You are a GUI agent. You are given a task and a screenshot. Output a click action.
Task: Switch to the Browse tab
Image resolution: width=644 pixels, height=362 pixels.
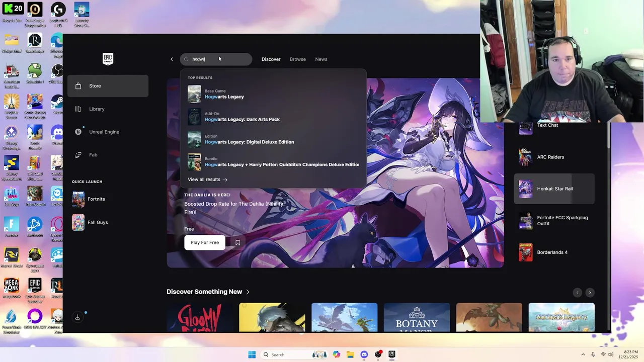298,59
